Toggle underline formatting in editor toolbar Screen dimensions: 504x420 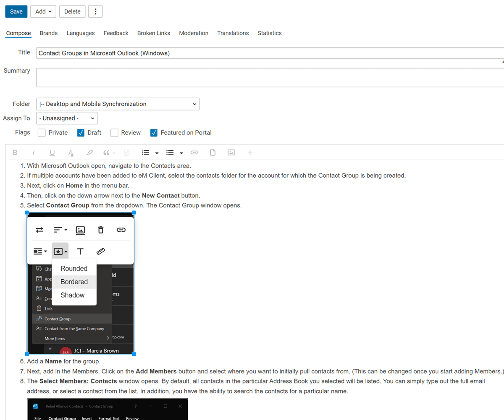[x=52, y=152]
